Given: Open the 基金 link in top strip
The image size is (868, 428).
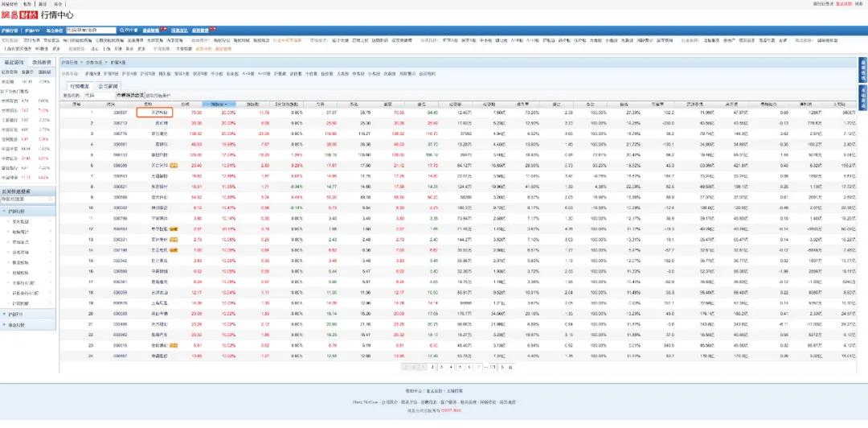Looking at the screenshot, I should coord(58,3).
